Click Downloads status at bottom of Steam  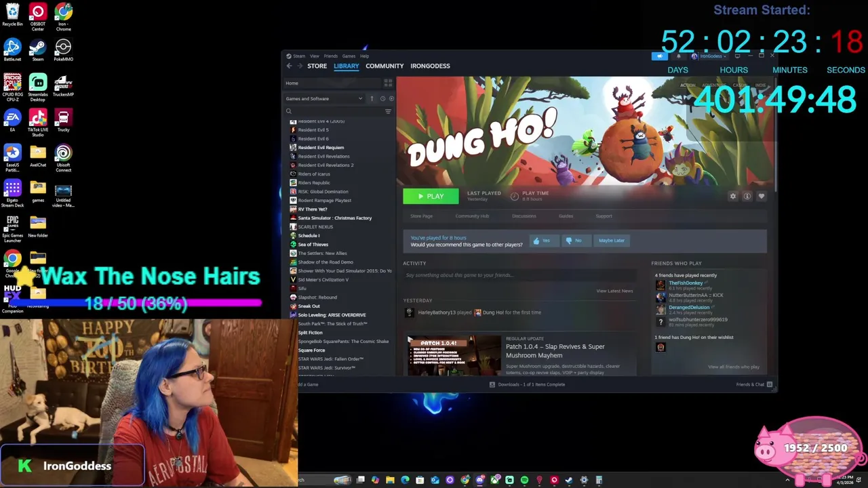[527, 385]
